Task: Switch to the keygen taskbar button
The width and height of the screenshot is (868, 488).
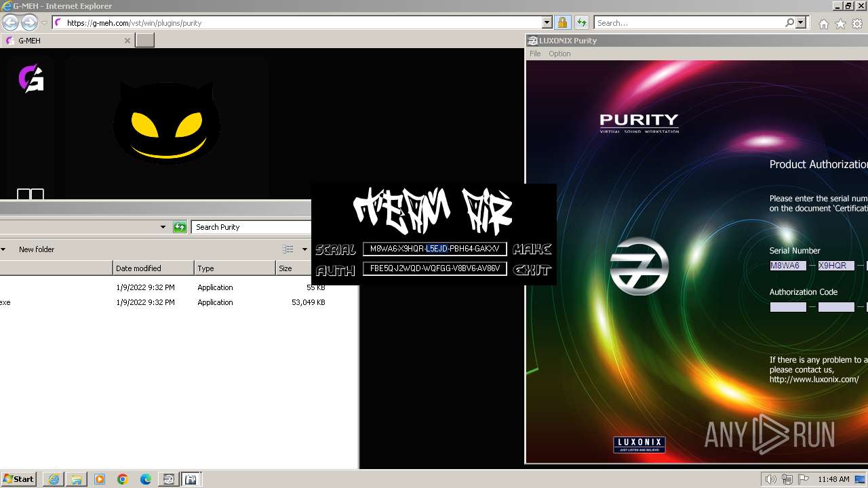Action: pyautogui.click(x=191, y=479)
